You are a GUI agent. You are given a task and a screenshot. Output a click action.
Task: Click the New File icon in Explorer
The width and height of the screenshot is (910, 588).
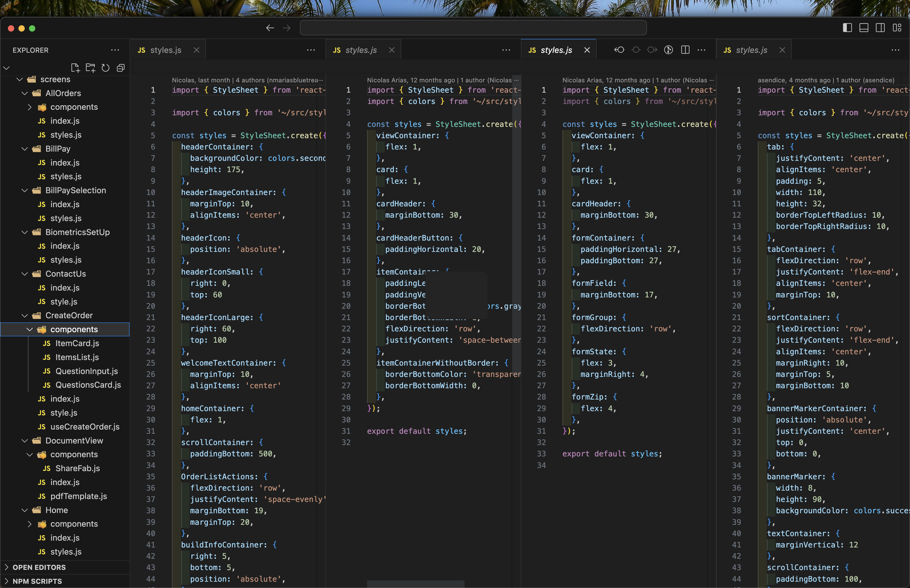click(75, 68)
